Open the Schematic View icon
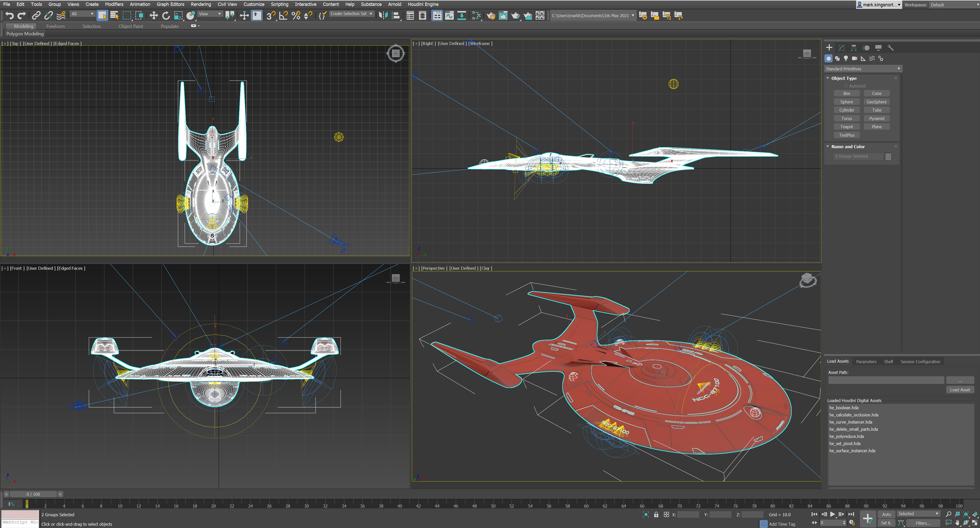The image size is (980, 528). (x=461, y=16)
